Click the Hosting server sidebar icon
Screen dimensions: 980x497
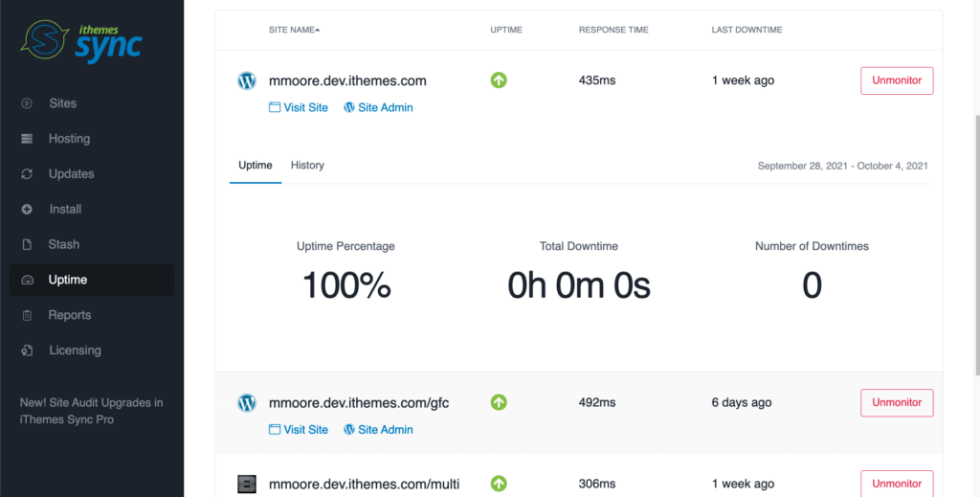point(27,139)
